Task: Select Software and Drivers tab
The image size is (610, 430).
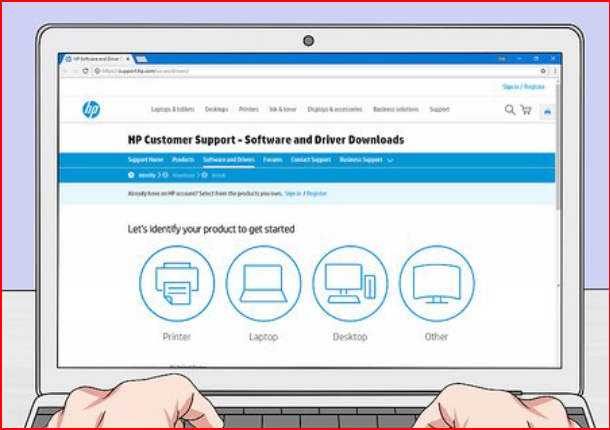Action: 229,160
